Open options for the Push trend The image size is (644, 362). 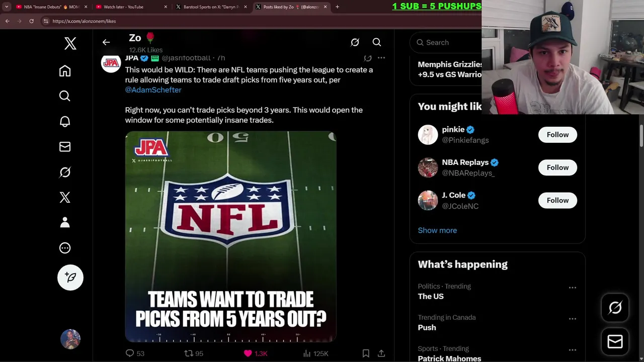pos(572,319)
